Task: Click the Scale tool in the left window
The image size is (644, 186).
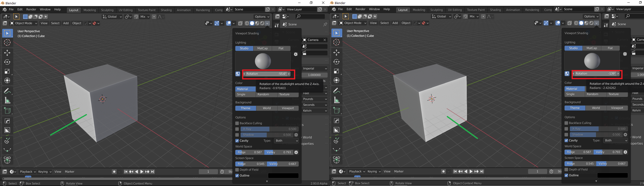Action: (7, 71)
